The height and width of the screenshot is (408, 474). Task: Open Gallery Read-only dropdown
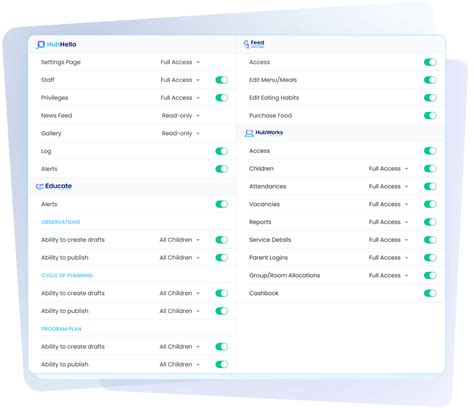tap(181, 133)
